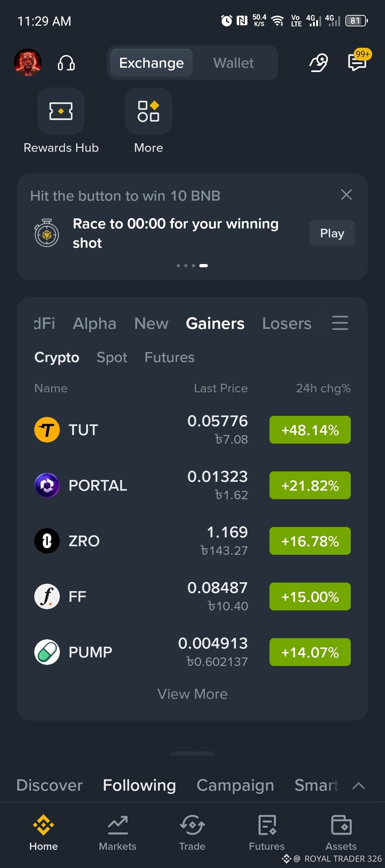Open the market list hamburger menu

[340, 323]
